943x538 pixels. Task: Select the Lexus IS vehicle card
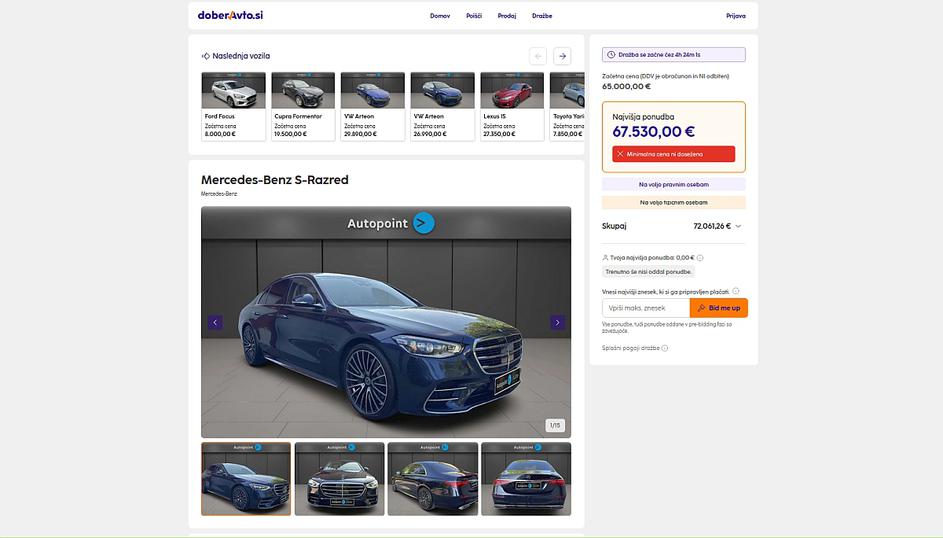pyautogui.click(x=512, y=105)
